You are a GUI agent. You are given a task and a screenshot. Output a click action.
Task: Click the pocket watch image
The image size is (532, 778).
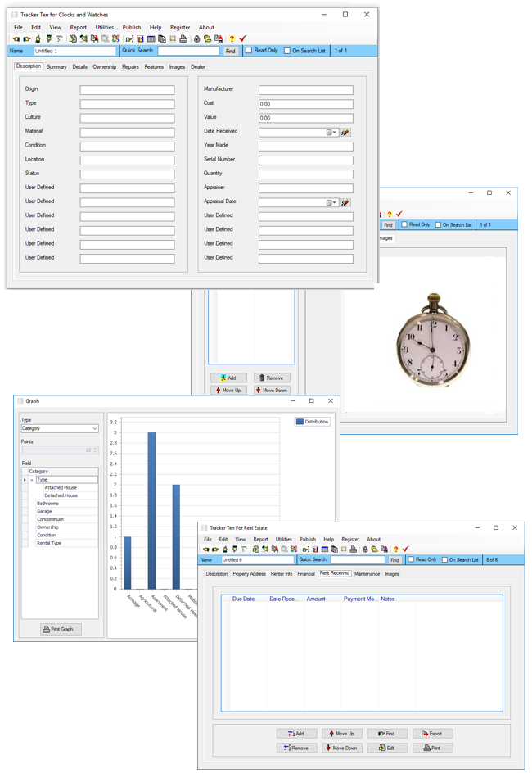tap(433, 341)
